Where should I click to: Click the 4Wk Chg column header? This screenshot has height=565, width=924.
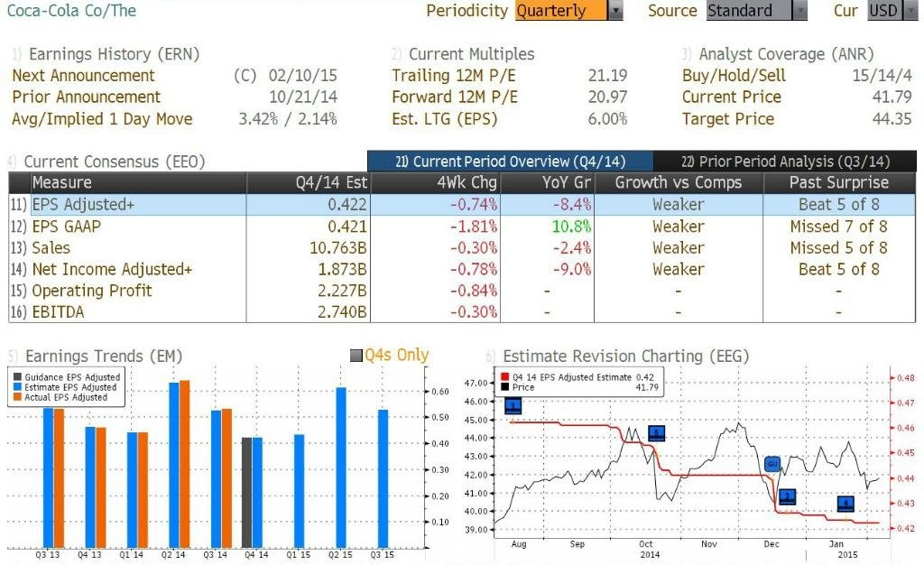(436, 182)
